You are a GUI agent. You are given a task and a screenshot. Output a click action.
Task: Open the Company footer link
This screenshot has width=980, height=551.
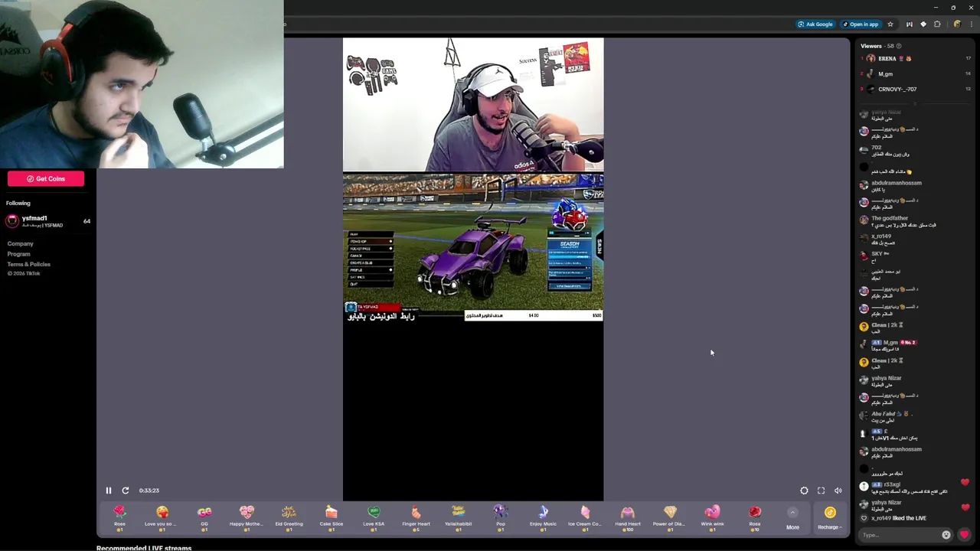(x=21, y=243)
